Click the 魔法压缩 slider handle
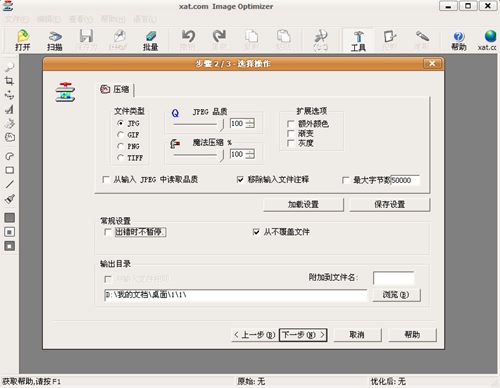Image resolution: width=500 pixels, height=388 pixels. [221, 155]
